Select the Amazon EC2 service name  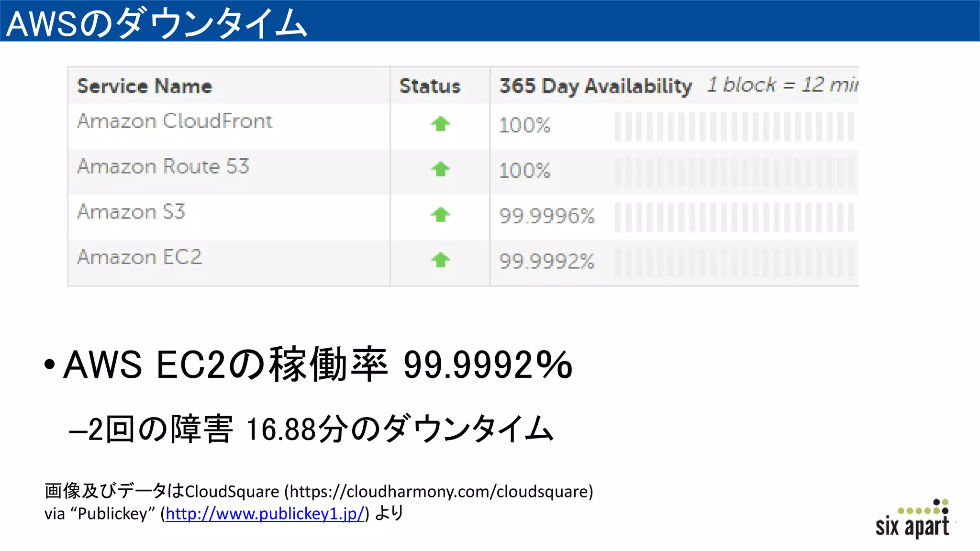139,257
